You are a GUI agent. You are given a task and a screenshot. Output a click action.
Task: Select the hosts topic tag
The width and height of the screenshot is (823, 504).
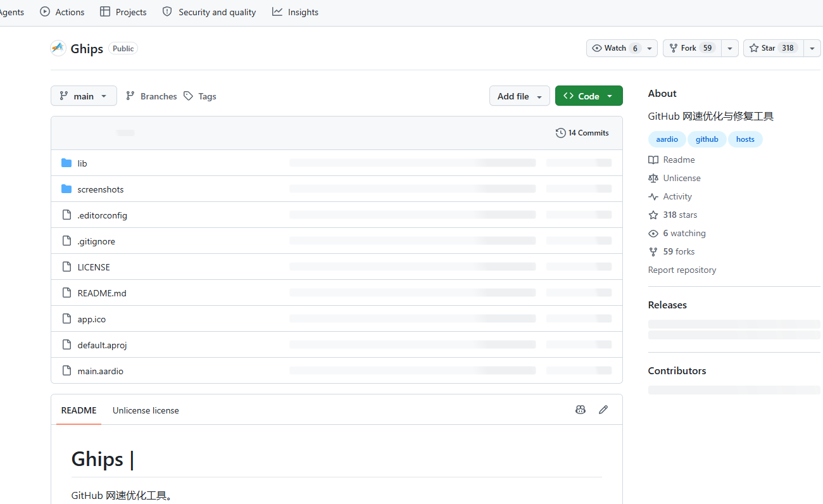click(x=745, y=139)
